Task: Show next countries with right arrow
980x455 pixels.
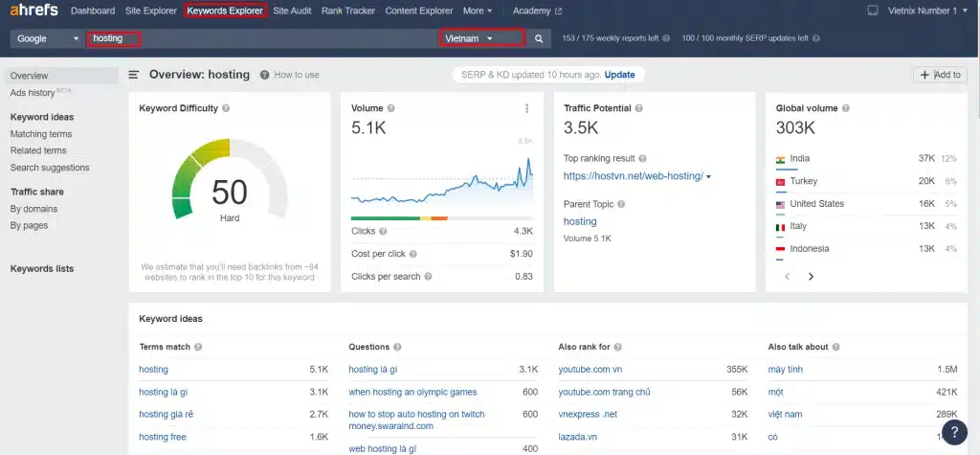Action: pyautogui.click(x=811, y=276)
